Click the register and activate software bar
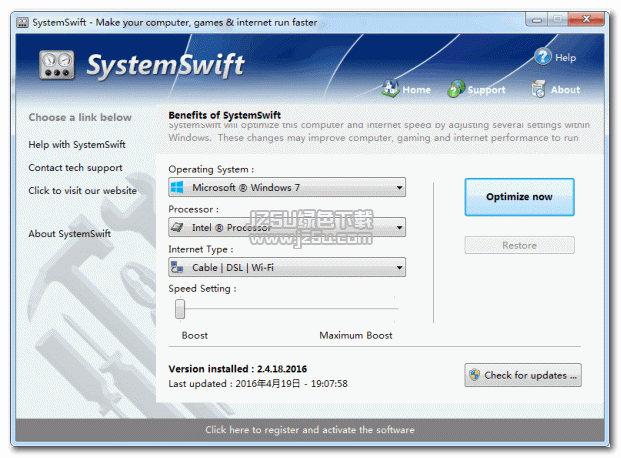 310,430
